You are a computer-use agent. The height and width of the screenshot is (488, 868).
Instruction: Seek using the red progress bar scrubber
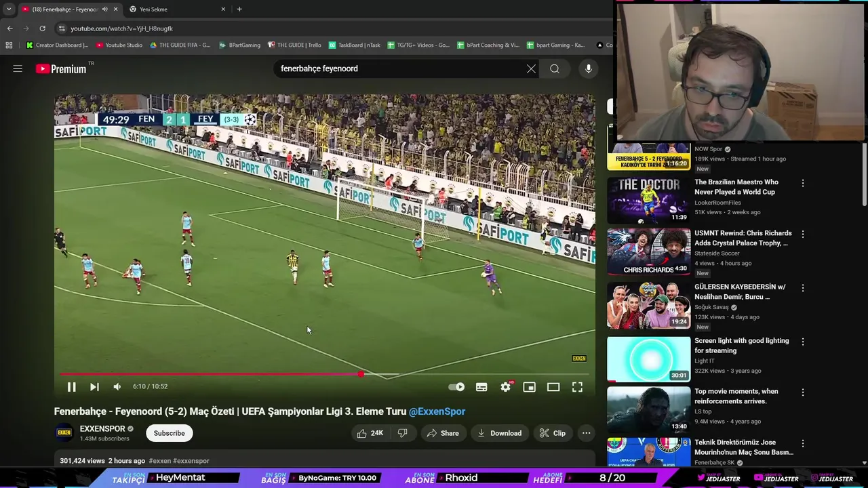click(x=361, y=374)
